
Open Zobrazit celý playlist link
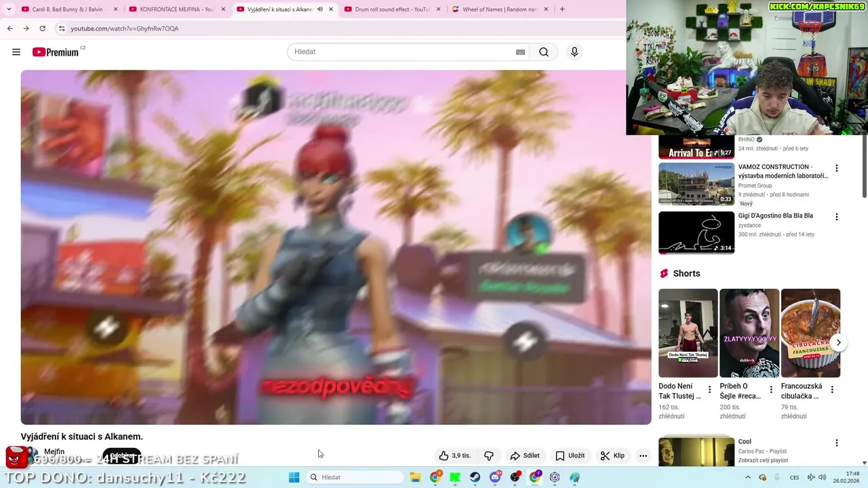point(763,460)
